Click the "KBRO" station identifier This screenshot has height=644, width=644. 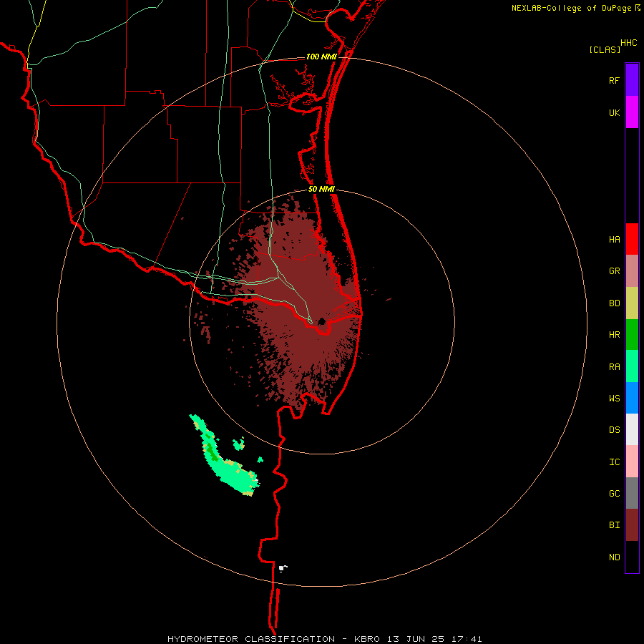(x=367, y=639)
